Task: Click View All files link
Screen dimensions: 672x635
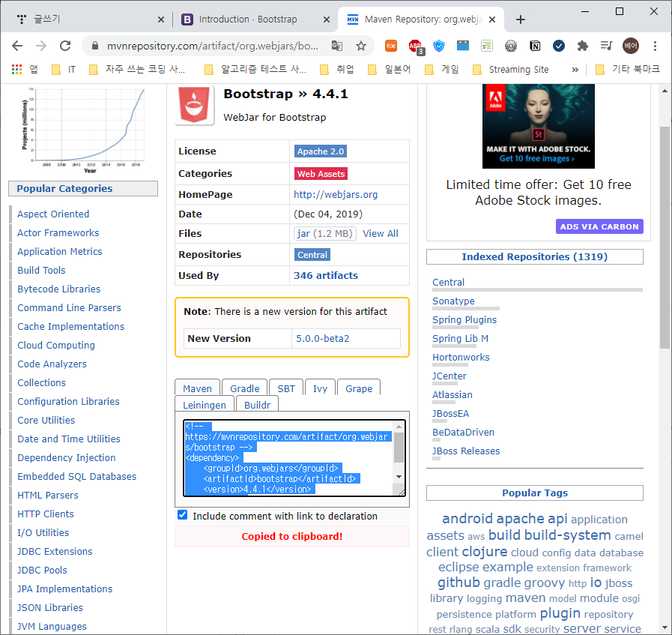Action: (x=381, y=234)
